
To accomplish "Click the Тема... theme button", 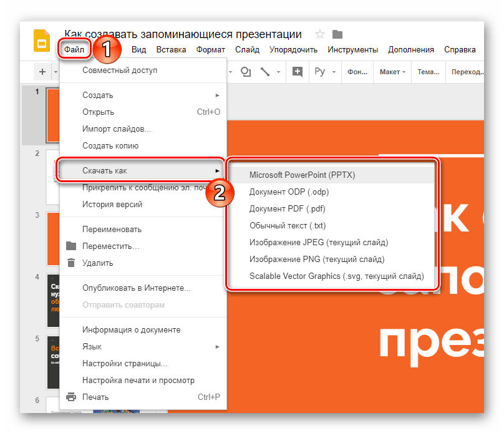I will [x=428, y=72].
